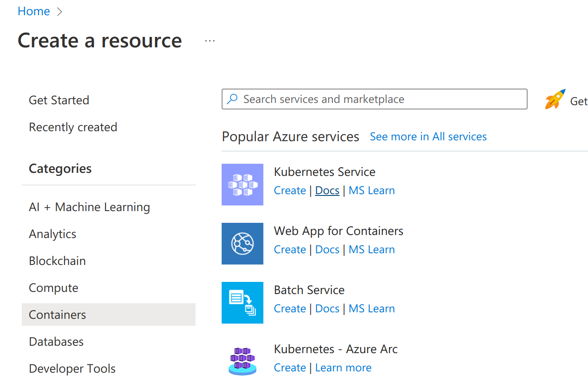Click the Kubernetes Service icon
This screenshot has width=588, height=387.
(243, 185)
